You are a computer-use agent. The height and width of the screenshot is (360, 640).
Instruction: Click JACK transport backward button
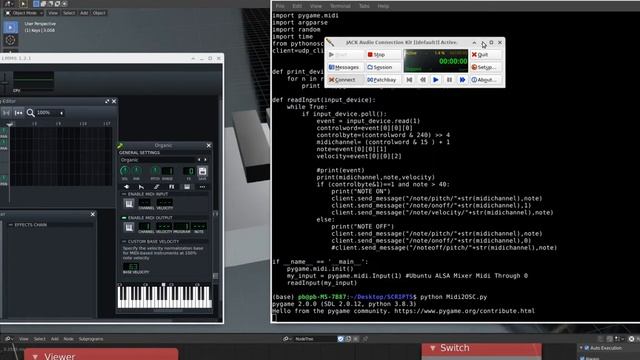click(422, 80)
